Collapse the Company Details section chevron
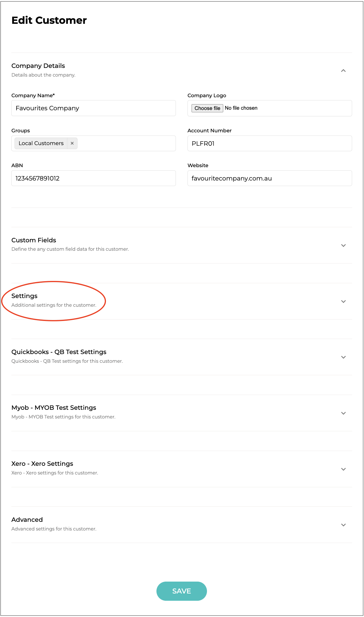This screenshot has height=617, width=364. click(343, 71)
